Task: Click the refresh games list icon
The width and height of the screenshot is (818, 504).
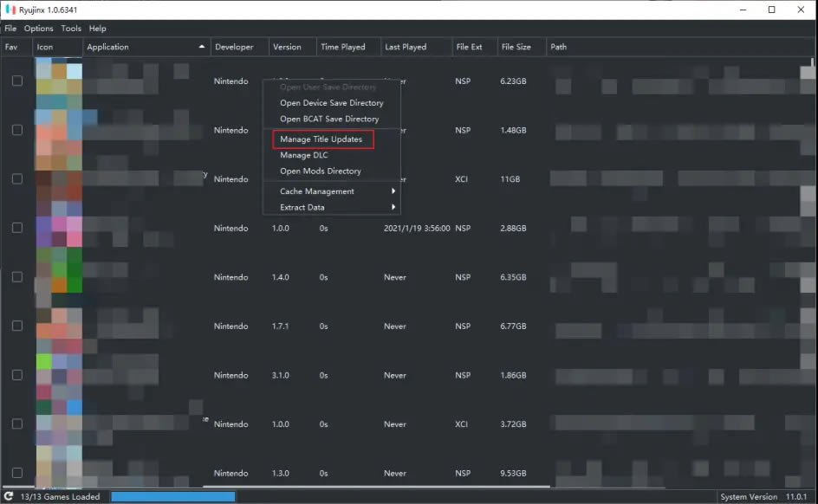Action: pyautogui.click(x=9, y=497)
